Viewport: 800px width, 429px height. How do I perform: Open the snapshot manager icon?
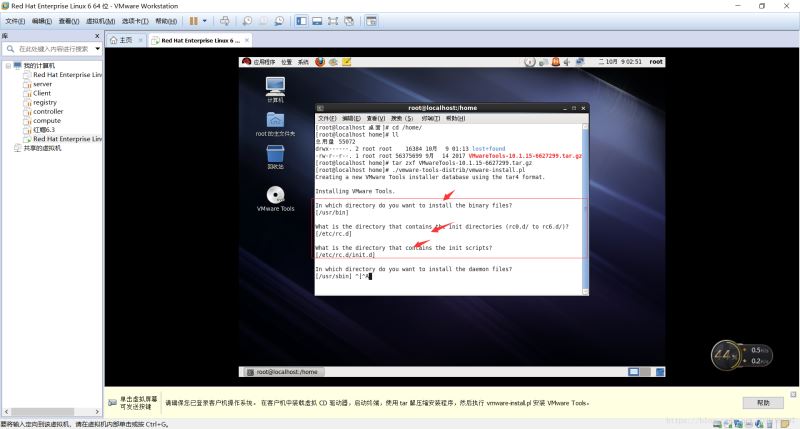click(279, 20)
